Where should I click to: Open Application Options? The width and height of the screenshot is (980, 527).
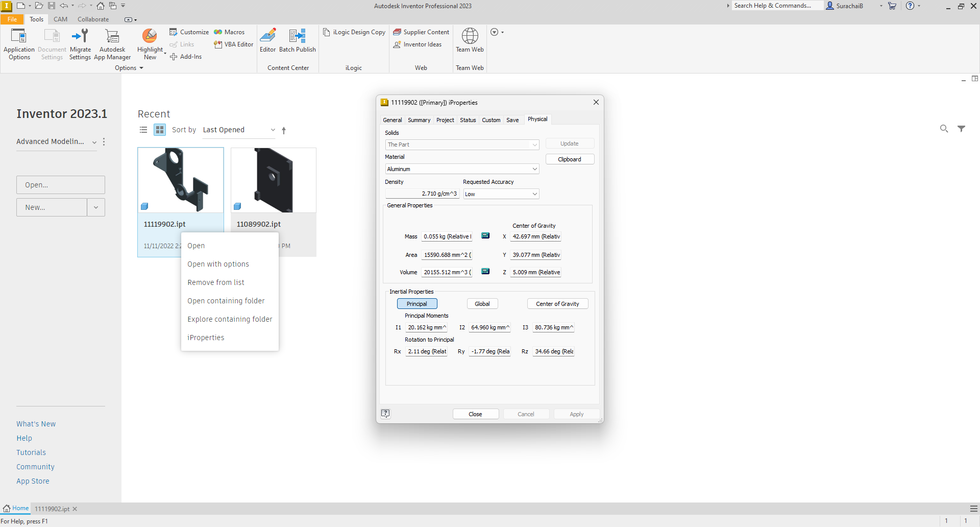coord(19,44)
